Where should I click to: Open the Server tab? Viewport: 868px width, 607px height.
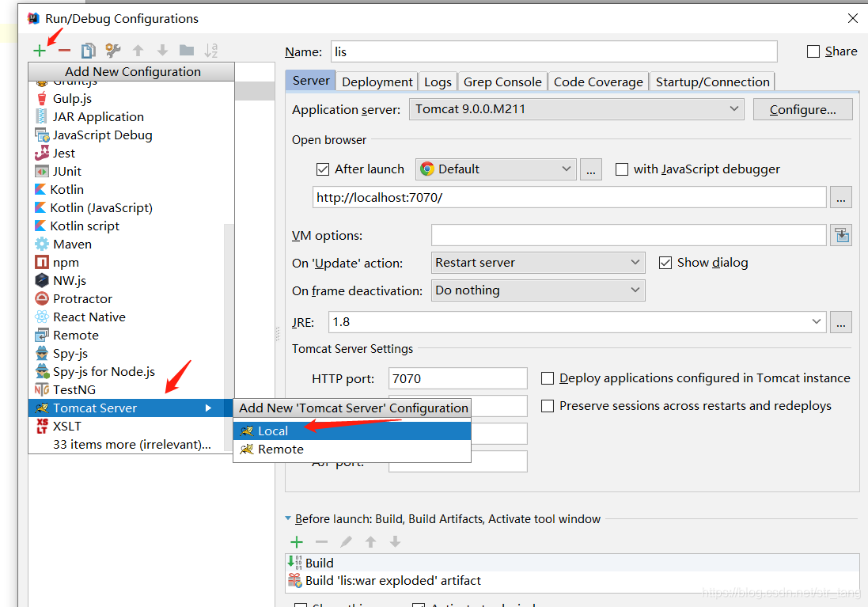click(310, 81)
